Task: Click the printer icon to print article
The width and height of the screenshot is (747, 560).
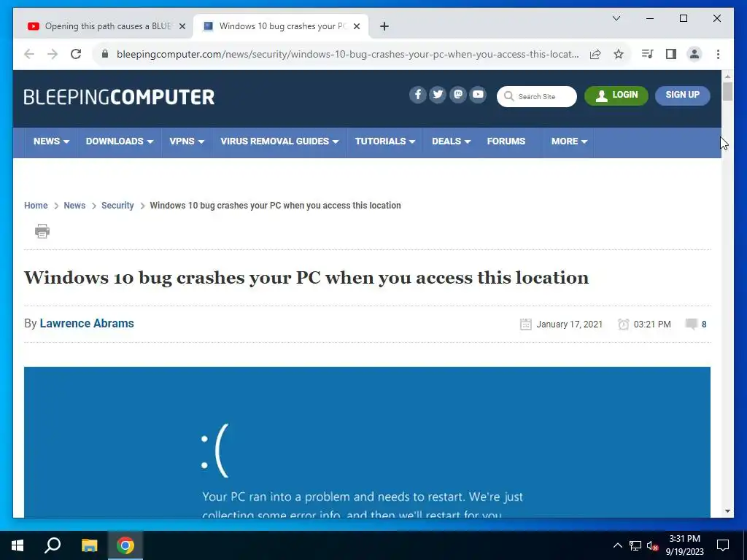Action: (42, 231)
